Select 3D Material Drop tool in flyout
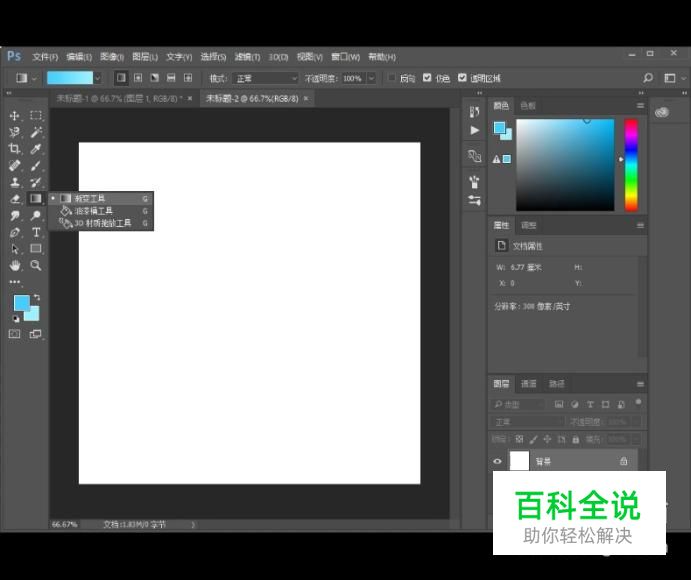Screen dimensions: 691x580 (101, 223)
